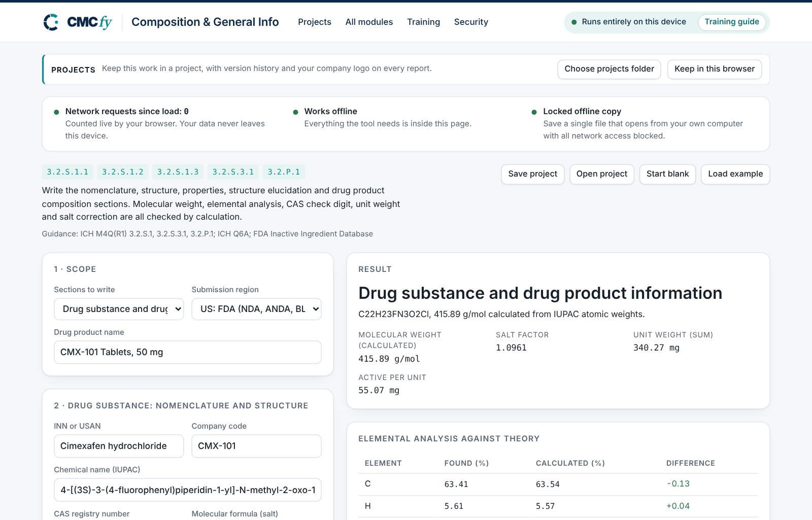Click the Chemical name (IUPAC) field
This screenshot has height=520, width=812.
(x=188, y=490)
